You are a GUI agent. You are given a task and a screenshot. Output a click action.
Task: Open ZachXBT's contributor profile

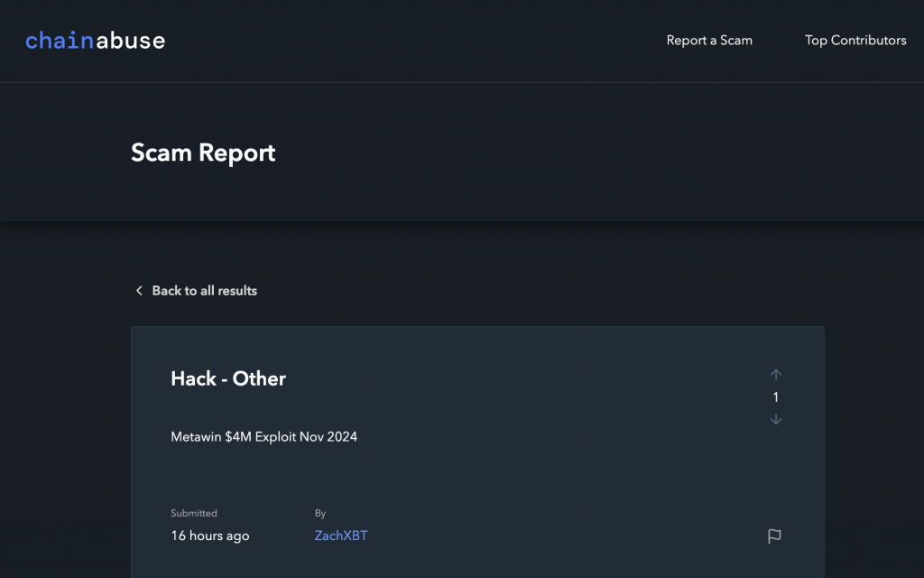pos(340,536)
